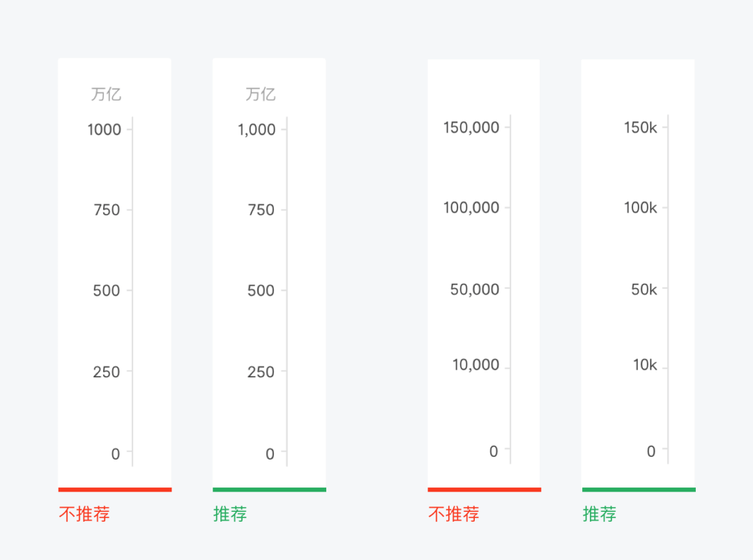Click the 150k axis tick label

click(640, 127)
